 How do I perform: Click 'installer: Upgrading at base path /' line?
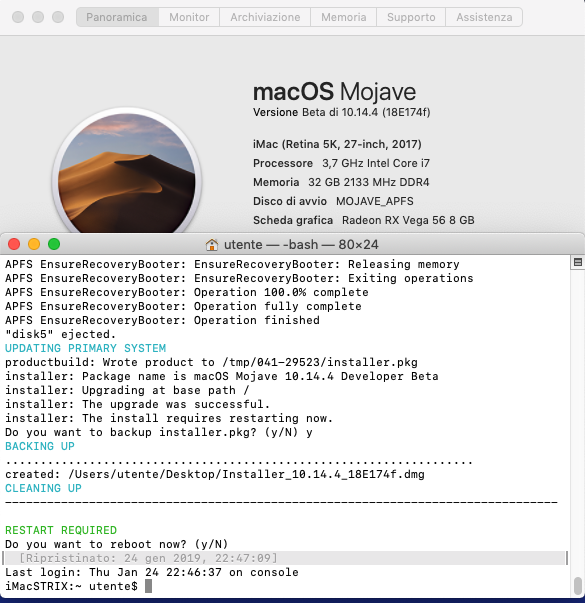127,390
